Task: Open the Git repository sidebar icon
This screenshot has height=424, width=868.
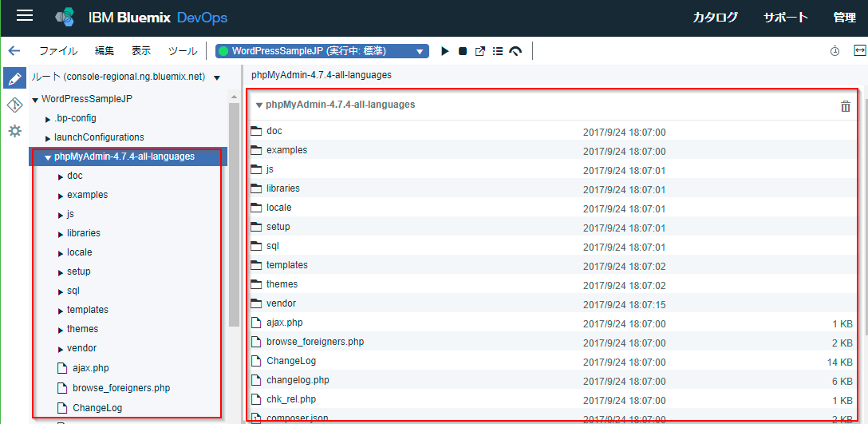Action: pyautogui.click(x=15, y=105)
